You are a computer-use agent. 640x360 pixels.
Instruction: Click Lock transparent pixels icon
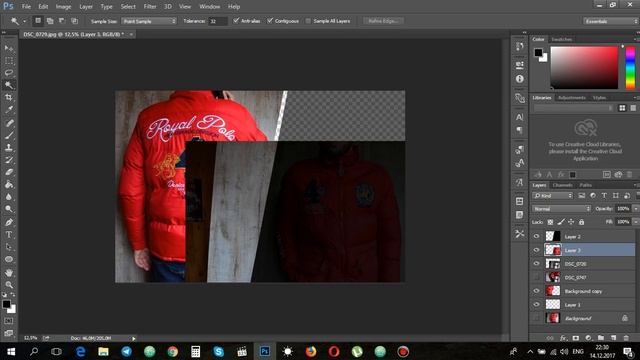[x=550, y=222]
